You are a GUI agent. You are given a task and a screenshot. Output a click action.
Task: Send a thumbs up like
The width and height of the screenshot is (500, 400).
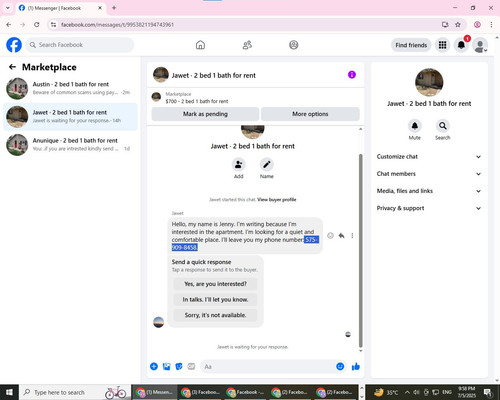pyautogui.click(x=356, y=367)
